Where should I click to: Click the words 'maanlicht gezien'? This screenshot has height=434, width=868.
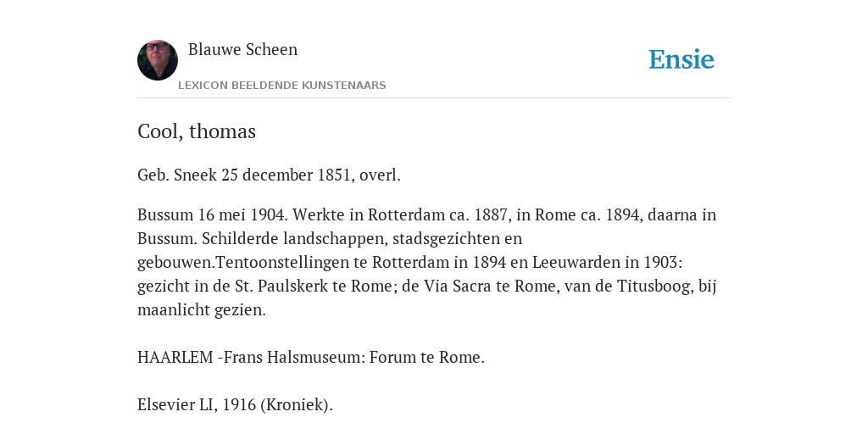(200, 310)
